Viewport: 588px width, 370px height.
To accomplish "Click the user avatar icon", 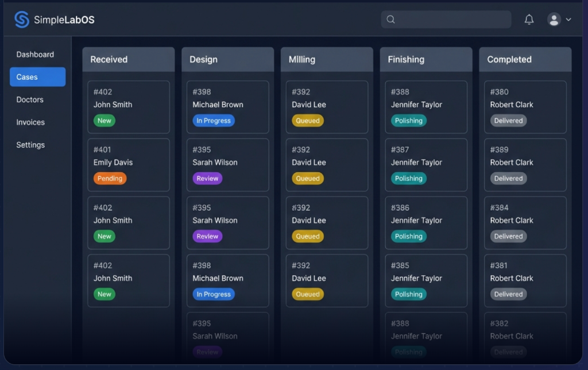I will pos(554,19).
